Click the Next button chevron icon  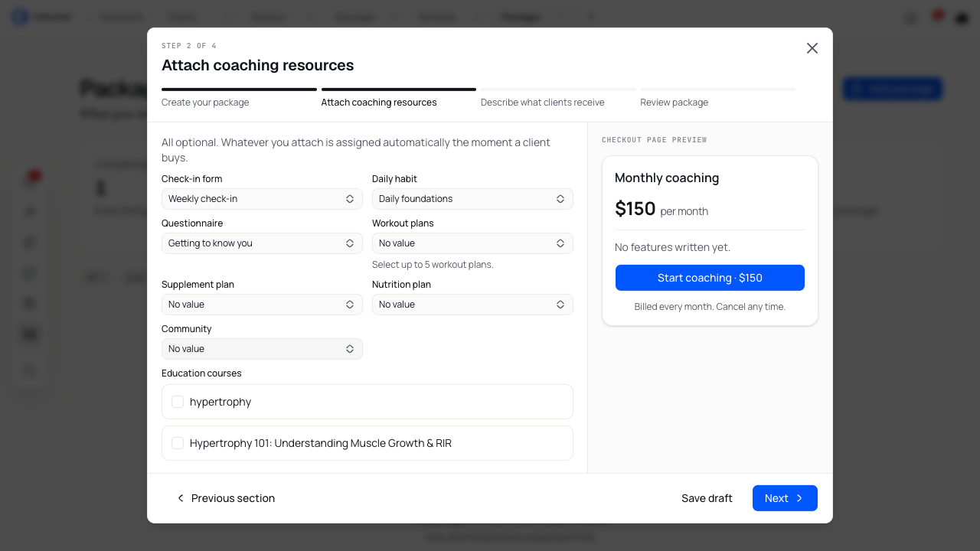799,498
